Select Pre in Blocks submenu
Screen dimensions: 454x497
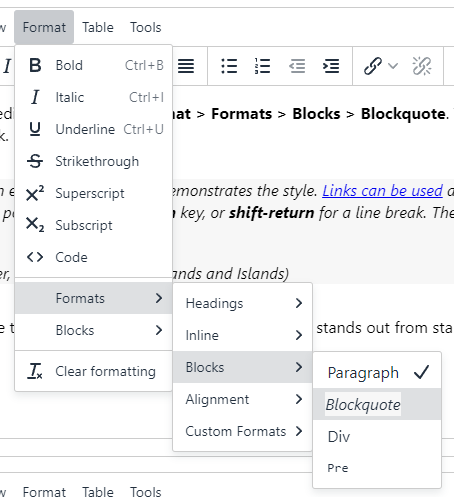coord(377,468)
